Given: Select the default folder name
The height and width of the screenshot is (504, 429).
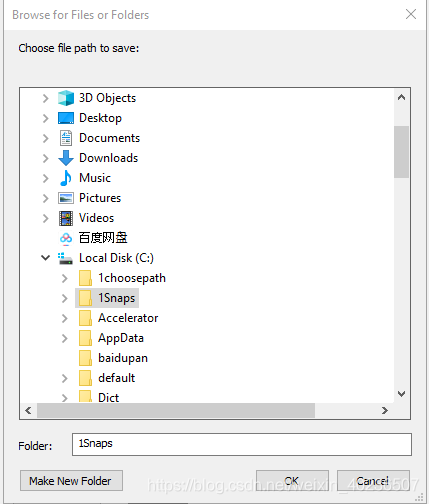Looking at the screenshot, I should tap(116, 378).
